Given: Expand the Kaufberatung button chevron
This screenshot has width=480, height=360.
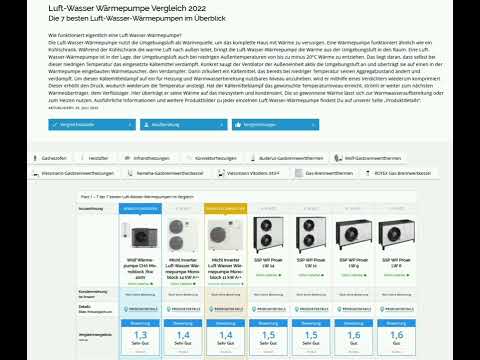Looking at the screenshot, I should click(x=221, y=125).
